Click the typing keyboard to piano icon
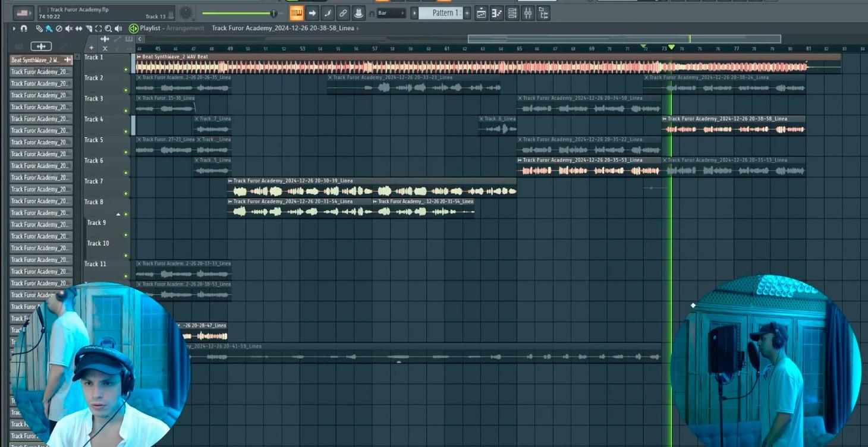The image size is (868, 447). [x=297, y=13]
